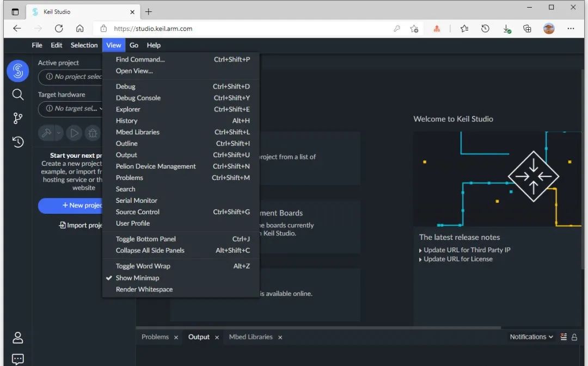Select Explorer in the View menu
Viewport: 588px width, 366px height.
(181, 109)
